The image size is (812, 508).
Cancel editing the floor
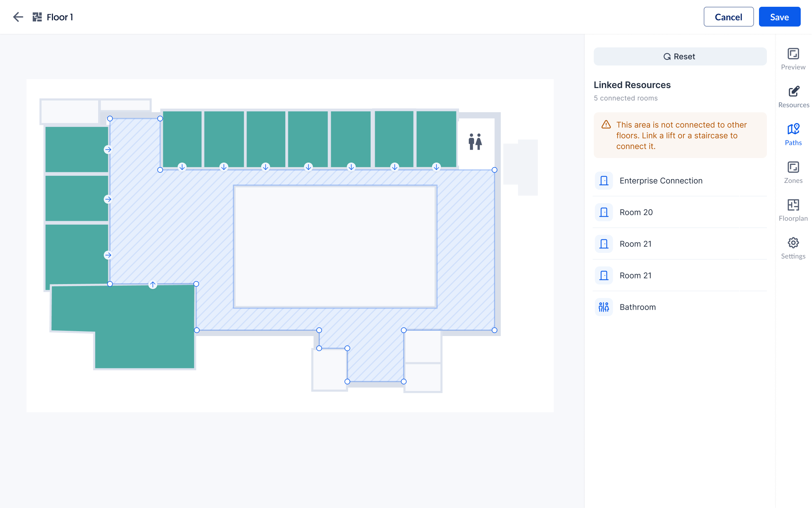point(729,17)
